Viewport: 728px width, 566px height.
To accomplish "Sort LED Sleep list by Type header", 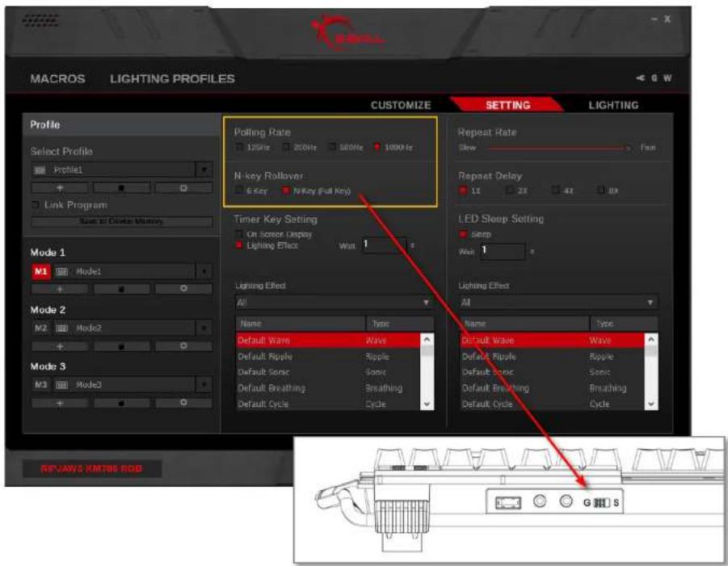I will click(x=624, y=323).
